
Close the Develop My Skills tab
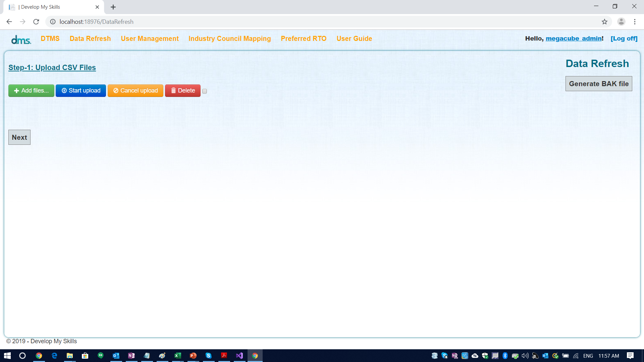click(x=97, y=7)
